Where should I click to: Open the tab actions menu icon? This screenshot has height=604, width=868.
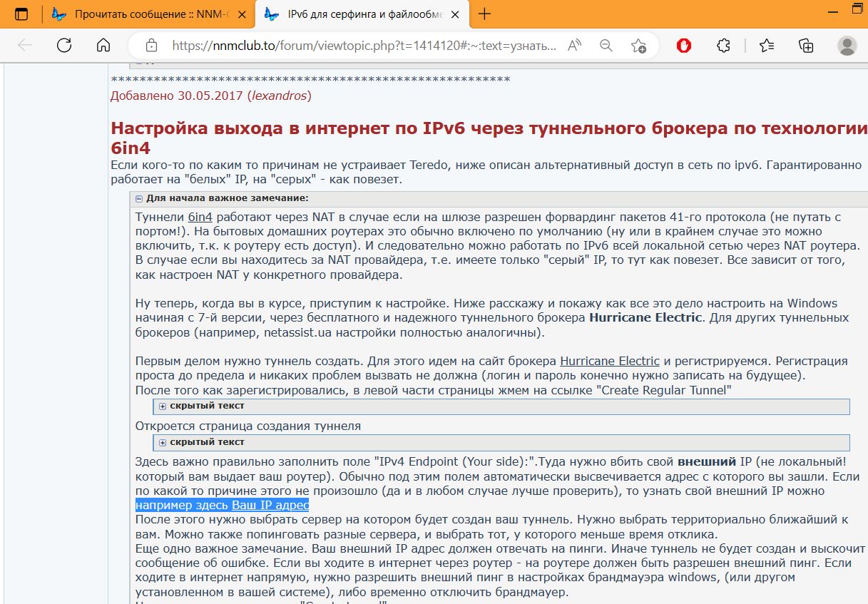pyautogui.click(x=22, y=14)
